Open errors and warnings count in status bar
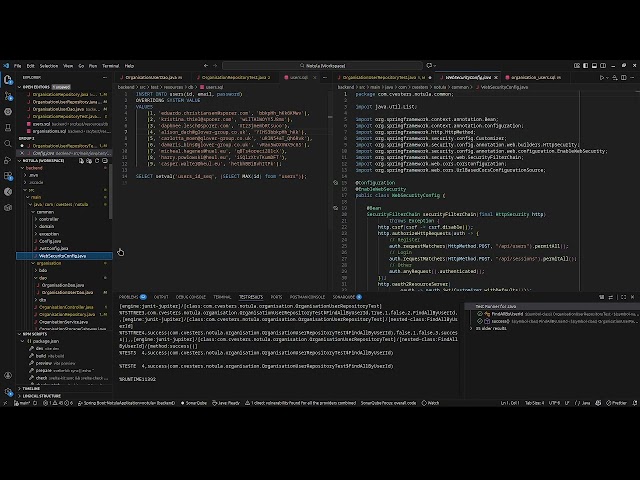The width and height of the screenshot is (640, 480). (x=58, y=403)
